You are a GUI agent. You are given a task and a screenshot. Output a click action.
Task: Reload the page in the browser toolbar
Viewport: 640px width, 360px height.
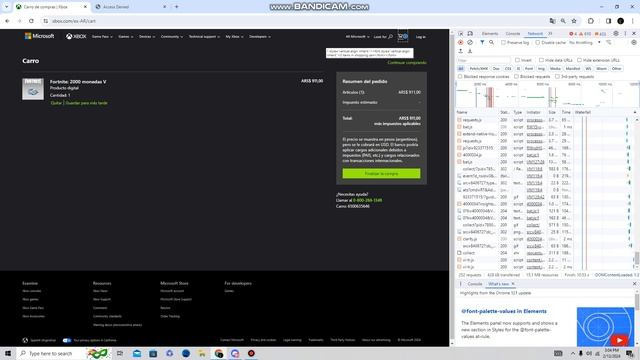[31, 21]
